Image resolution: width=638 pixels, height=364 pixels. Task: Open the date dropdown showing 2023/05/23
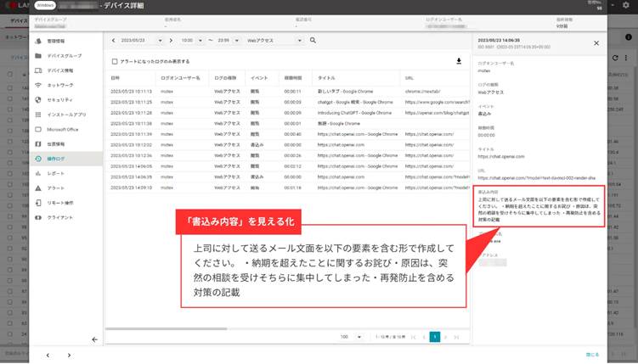(x=141, y=40)
